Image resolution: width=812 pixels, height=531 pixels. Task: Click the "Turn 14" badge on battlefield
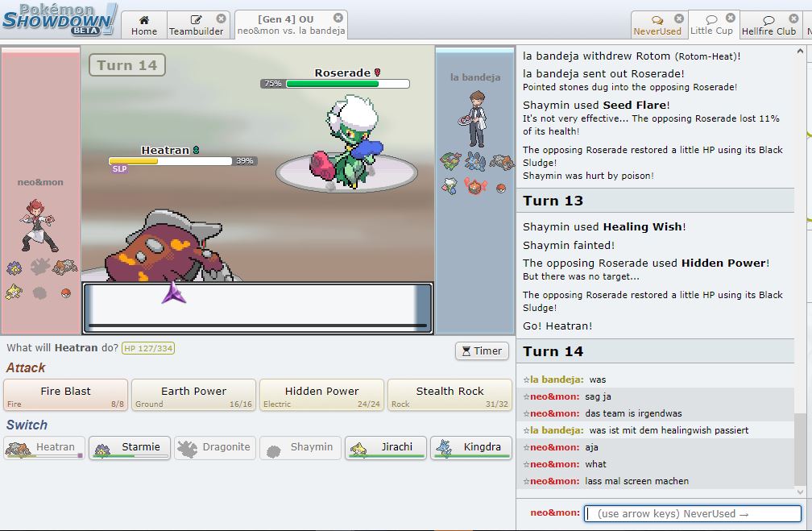127,65
